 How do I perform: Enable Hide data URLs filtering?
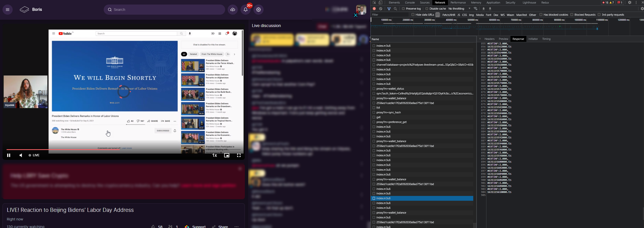click(413, 15)
